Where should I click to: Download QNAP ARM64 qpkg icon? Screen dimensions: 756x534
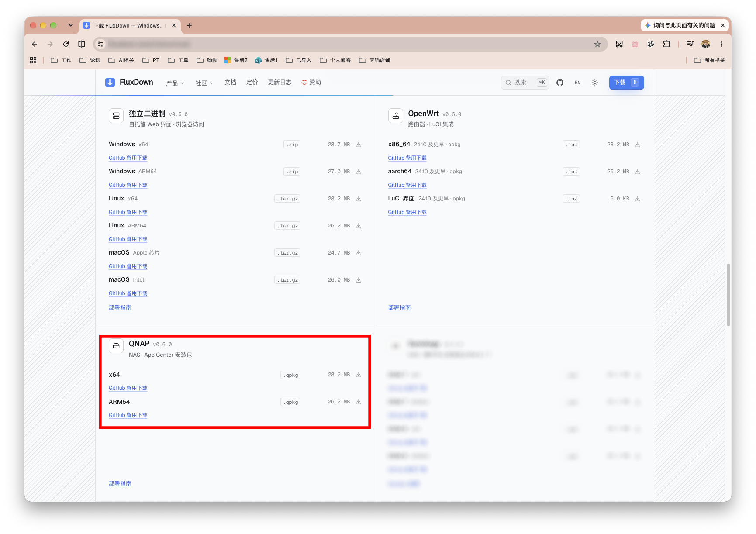(359, 402)
